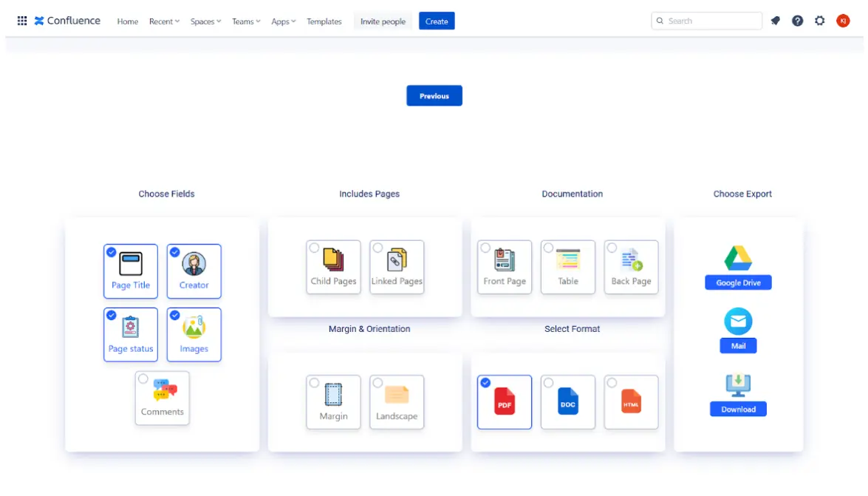The image size is (868, 496).
Task: Select the Landscape orientation option
Action: (x=397, y=401)
